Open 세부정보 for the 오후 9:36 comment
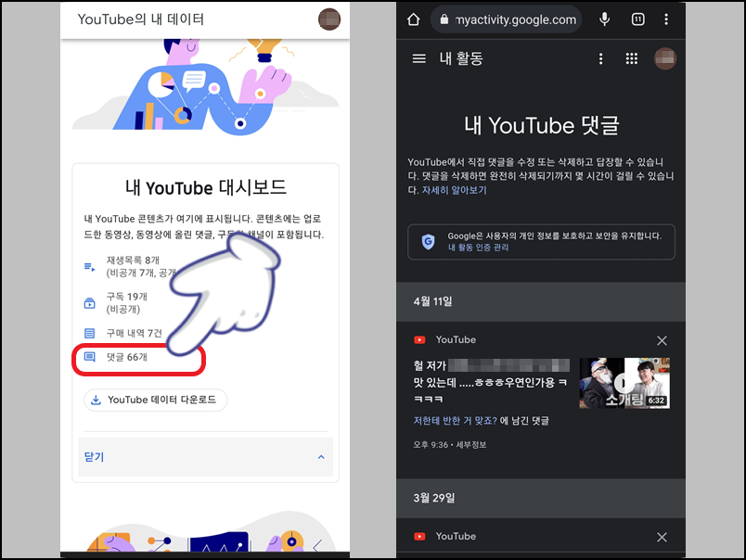Image resolution: width=746 pixels, height=560 pixels. pyautogui.click(x=471, y=445)
